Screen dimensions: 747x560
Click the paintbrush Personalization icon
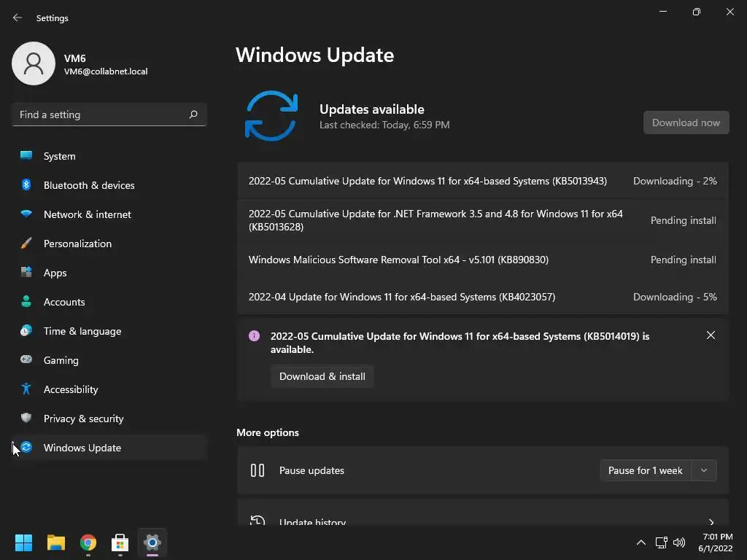(26, 244)
